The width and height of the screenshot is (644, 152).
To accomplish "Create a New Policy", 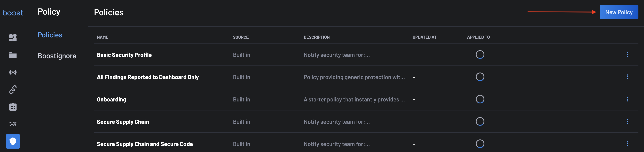I will [x=618, y=12].
